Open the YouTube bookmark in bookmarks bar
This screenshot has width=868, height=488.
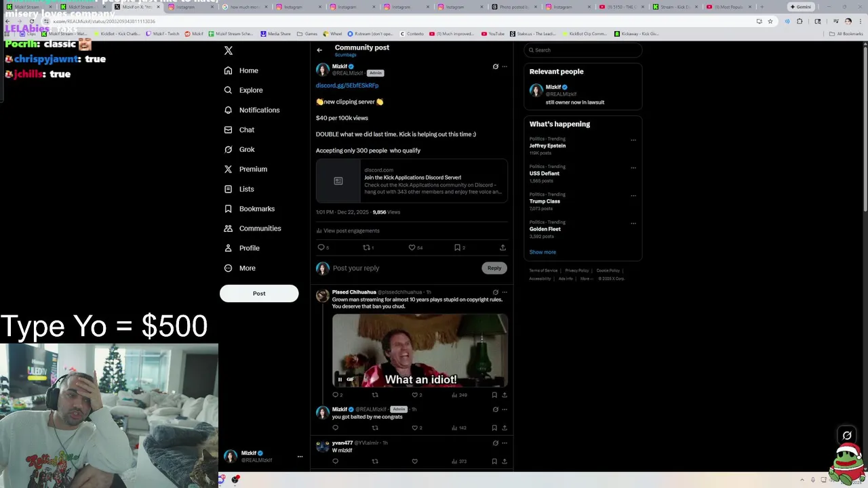coord(493,34)
